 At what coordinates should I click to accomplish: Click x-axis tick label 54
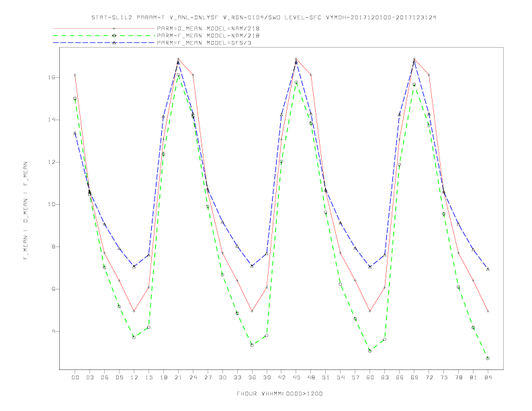point(341,377)
